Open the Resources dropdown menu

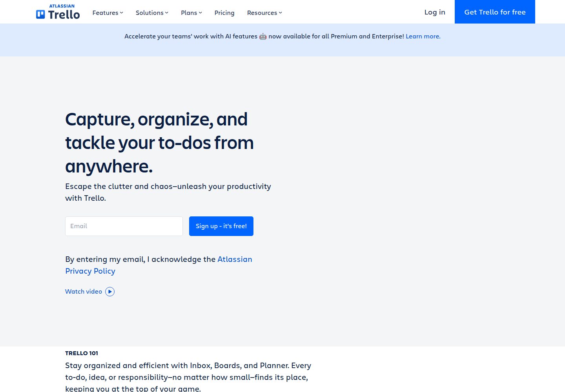[x=264, y=13]
